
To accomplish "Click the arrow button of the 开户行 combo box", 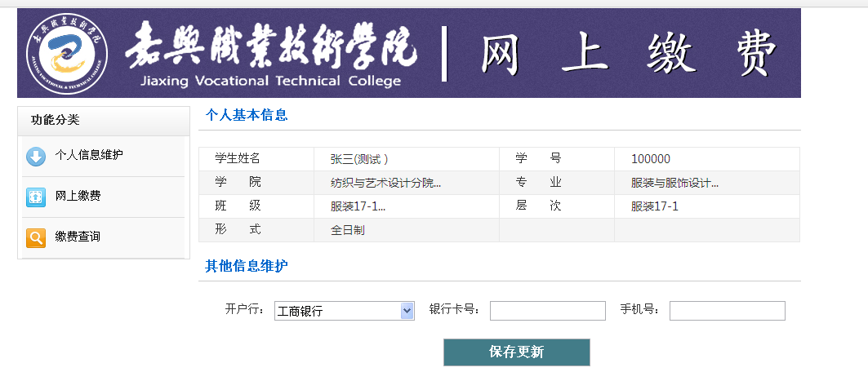I will (x=407, y=311).
